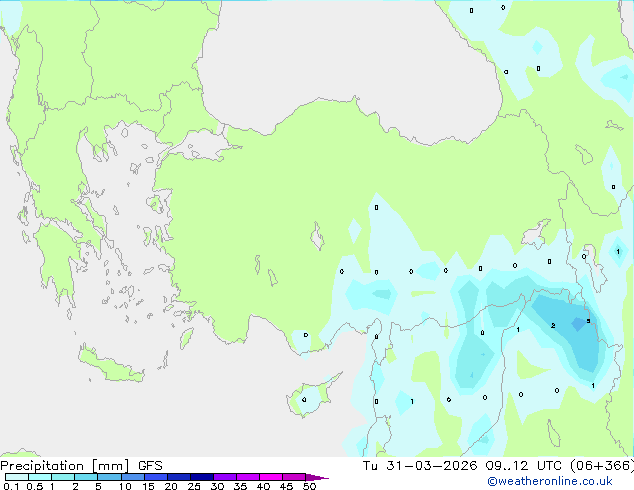This screenshot has height=490, width=634.
Task: Click the 0.5 to 1 mm legend swatch
Action: [40, 477]
